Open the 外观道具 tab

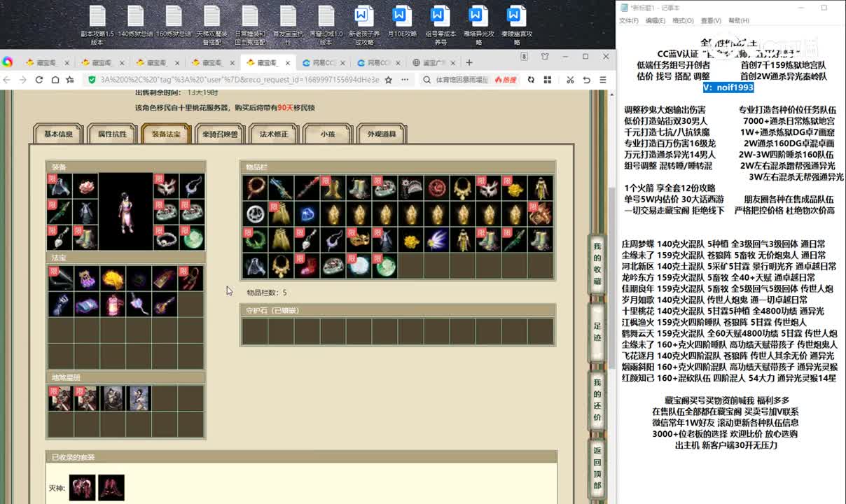point(382,134)
